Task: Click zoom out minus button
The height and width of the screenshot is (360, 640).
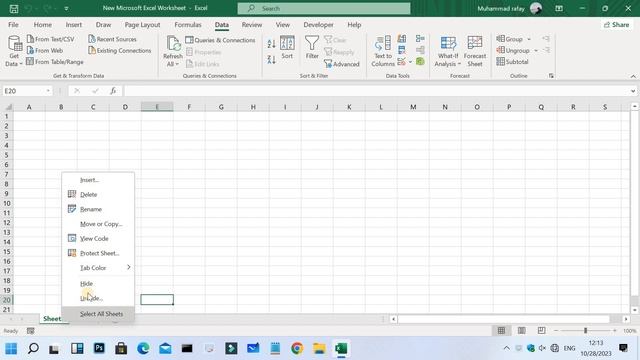Action: (x=556, y=330)
